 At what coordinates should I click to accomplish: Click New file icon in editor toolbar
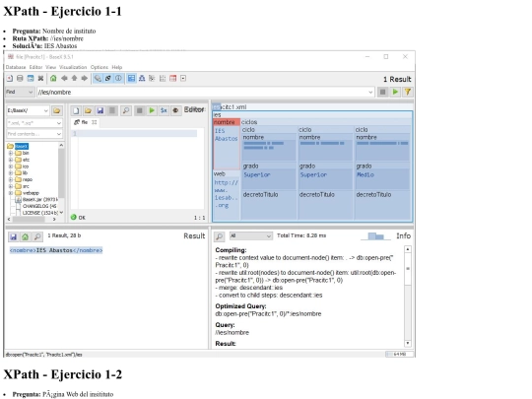[x=76, y=110]
